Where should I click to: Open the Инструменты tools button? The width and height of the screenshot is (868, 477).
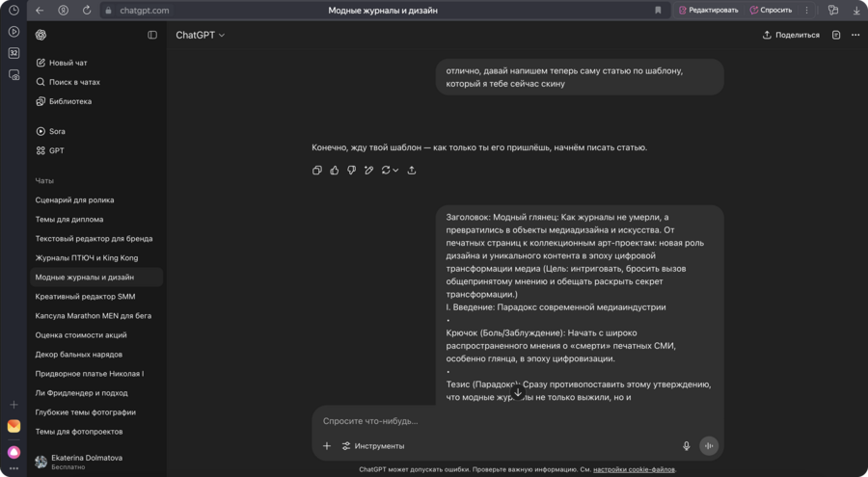(373, 446)
